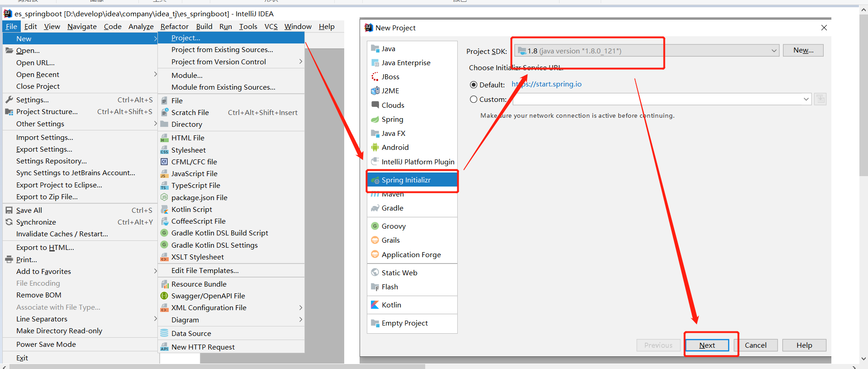Click the Project Structure icon
This screenshot has width=868, height=369.
coord(9,111)
